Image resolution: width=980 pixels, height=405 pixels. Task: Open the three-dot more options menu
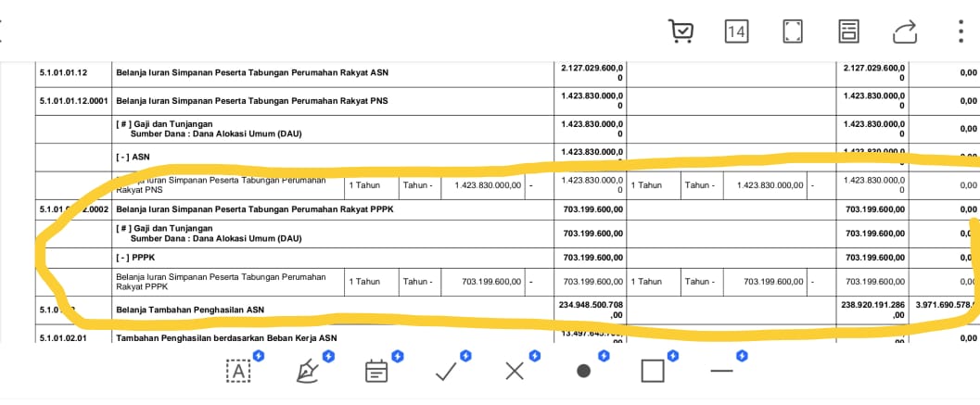(x=961, y=32)
